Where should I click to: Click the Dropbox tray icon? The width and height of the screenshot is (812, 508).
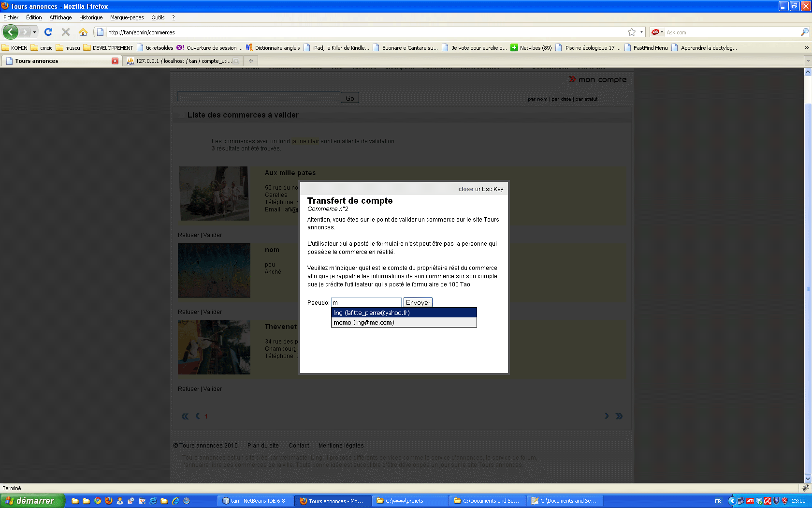(x=759, y=501)
